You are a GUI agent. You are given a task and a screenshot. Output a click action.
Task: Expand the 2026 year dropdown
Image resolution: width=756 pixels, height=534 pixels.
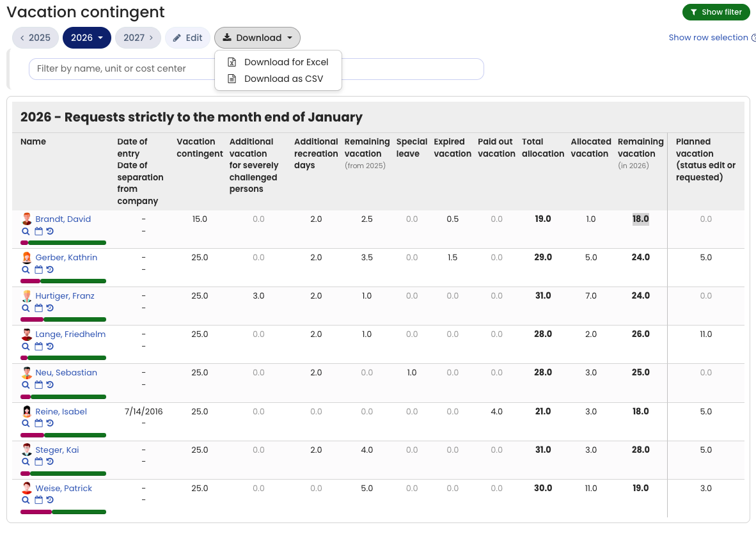coord(87,38)
